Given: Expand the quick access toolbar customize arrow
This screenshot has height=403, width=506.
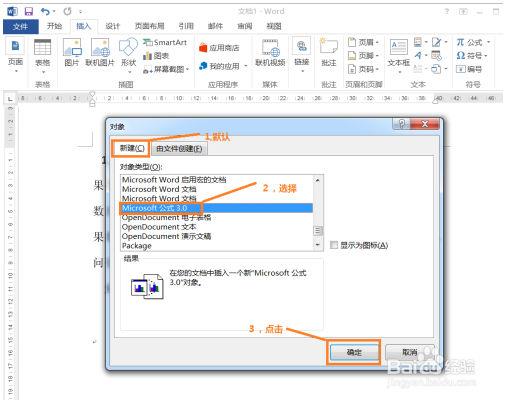Looking at the screenshot, I should coord(80,12).
